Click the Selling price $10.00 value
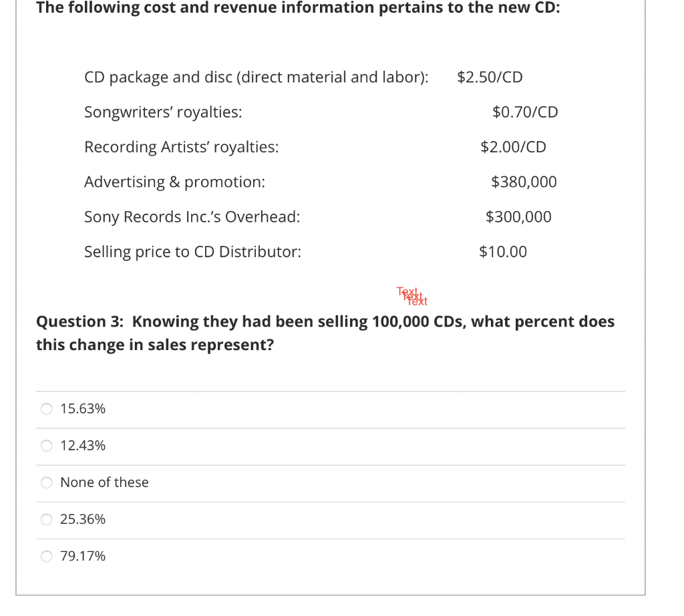684x616 pixels. (502, 252)
